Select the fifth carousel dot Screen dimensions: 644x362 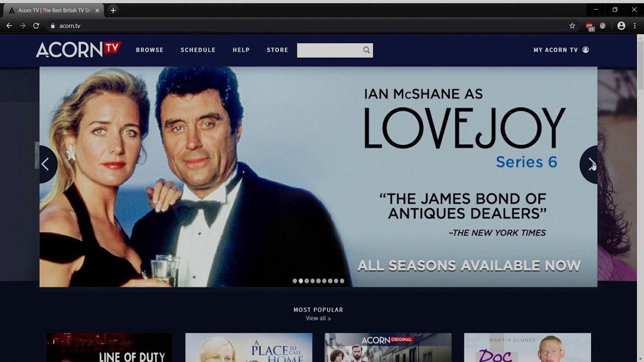[318, 281]
